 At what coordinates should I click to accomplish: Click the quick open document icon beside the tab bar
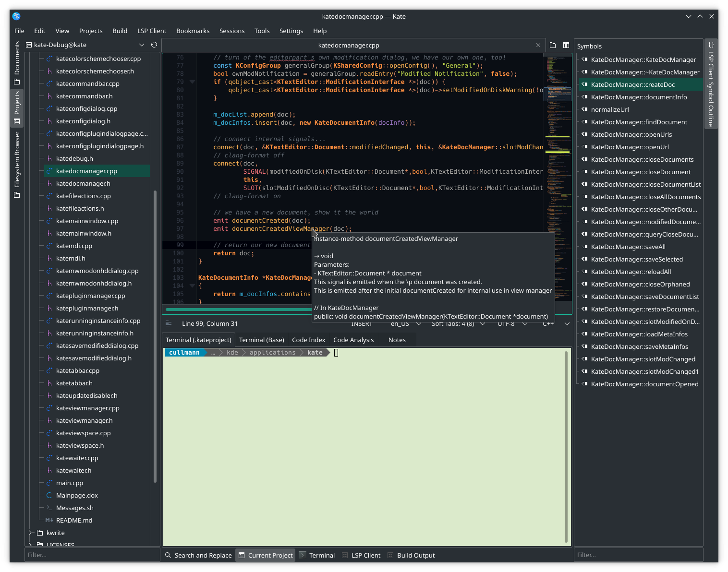[553, 45]
